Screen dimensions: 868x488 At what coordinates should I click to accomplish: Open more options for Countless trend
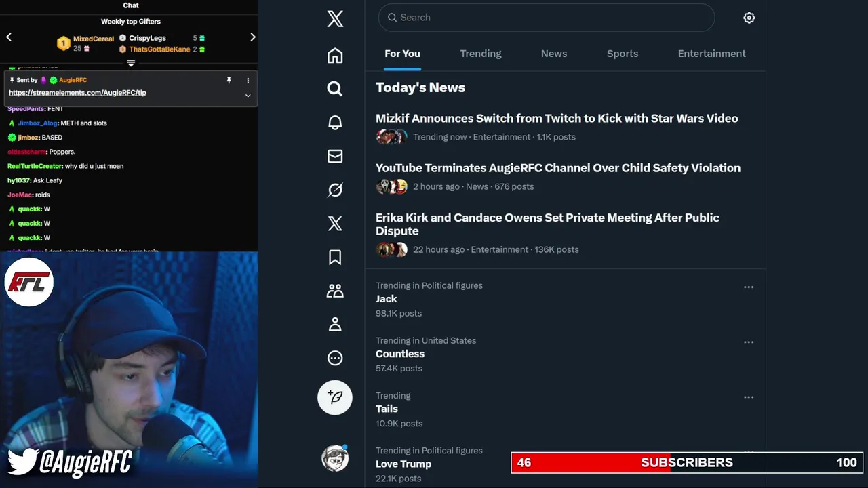pyautogui.click(x=749, y=342)
